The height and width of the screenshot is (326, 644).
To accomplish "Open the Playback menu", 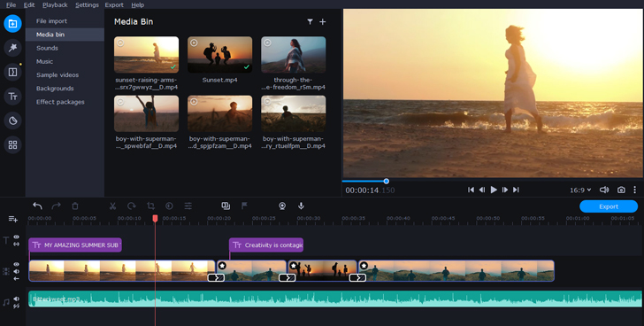I will 55,5.
